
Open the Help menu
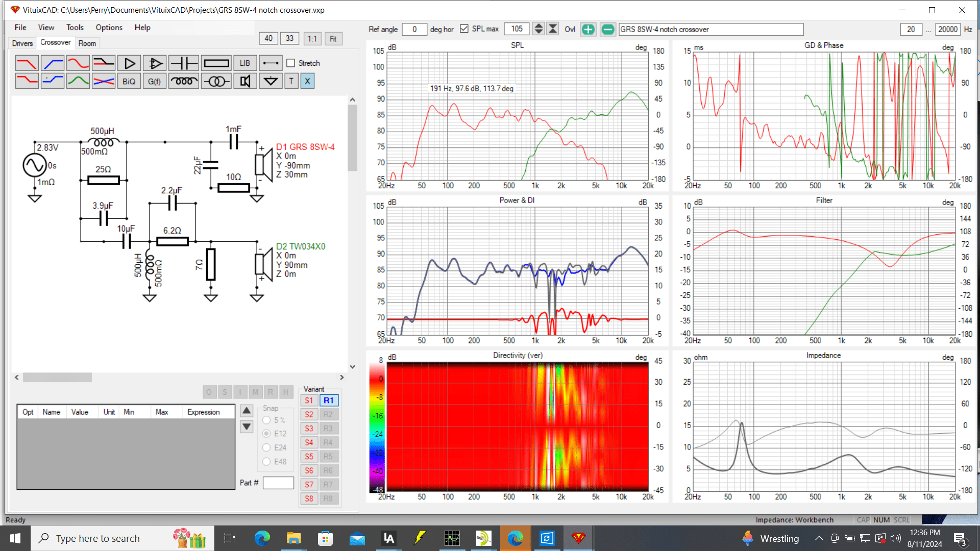click(142, 28)
